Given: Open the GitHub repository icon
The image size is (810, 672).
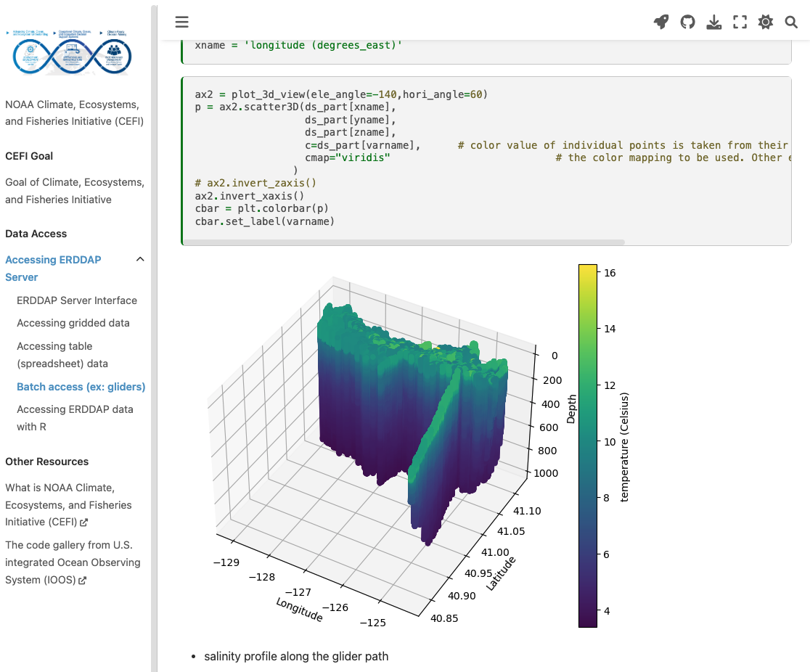Looking at the screenshot, I should point(687,22).
